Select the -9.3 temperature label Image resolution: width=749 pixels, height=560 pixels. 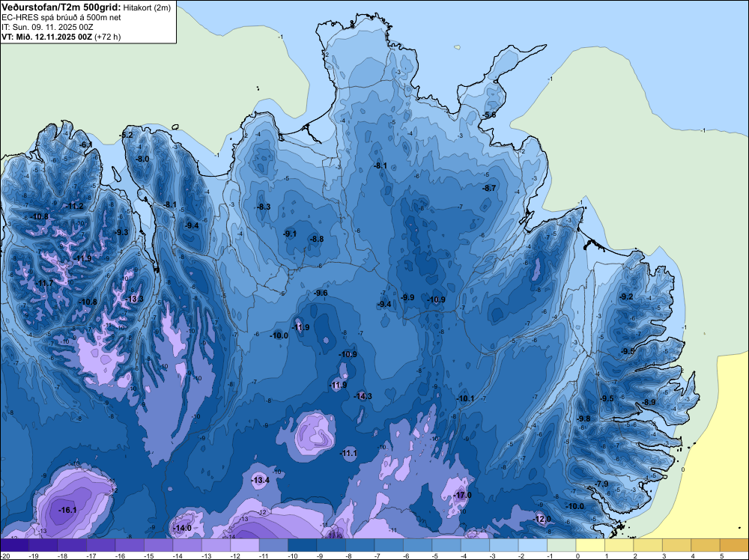tap(122, 232)
